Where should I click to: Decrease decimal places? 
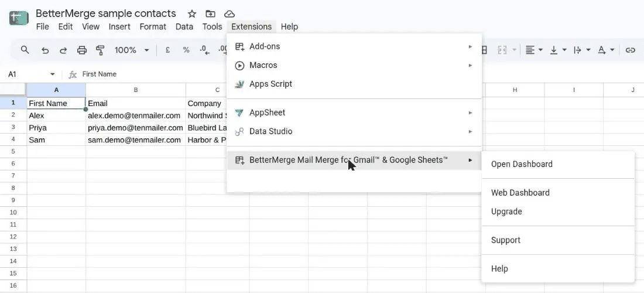tap(204, 50)
